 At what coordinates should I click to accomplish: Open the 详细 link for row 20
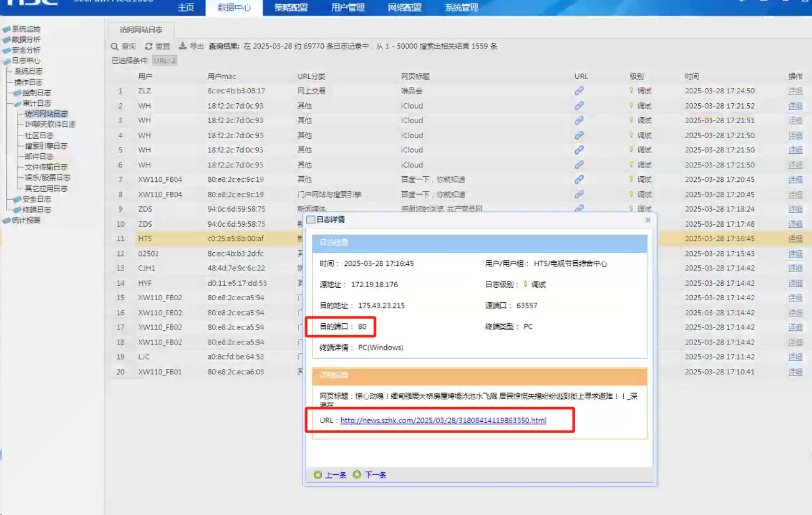coord(795,372)
